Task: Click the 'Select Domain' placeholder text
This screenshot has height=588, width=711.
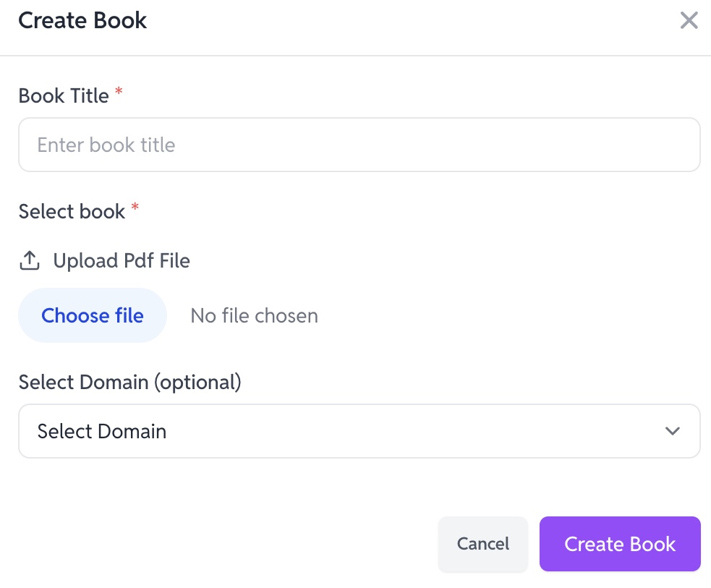Action: [102, 431]
